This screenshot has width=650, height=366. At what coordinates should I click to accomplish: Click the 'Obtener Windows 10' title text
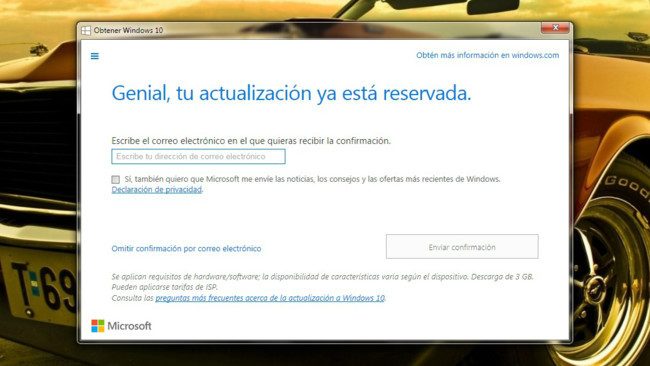[x=128, y=30]
